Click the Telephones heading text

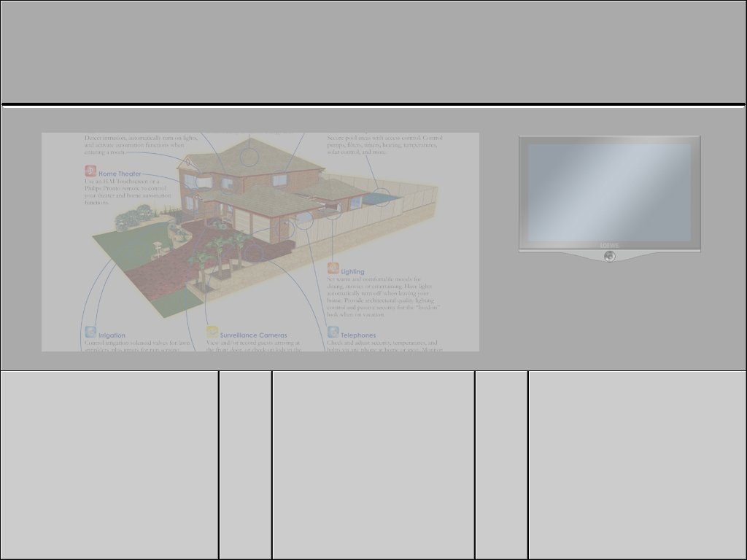pyautogui.click(x=358, y=335)
